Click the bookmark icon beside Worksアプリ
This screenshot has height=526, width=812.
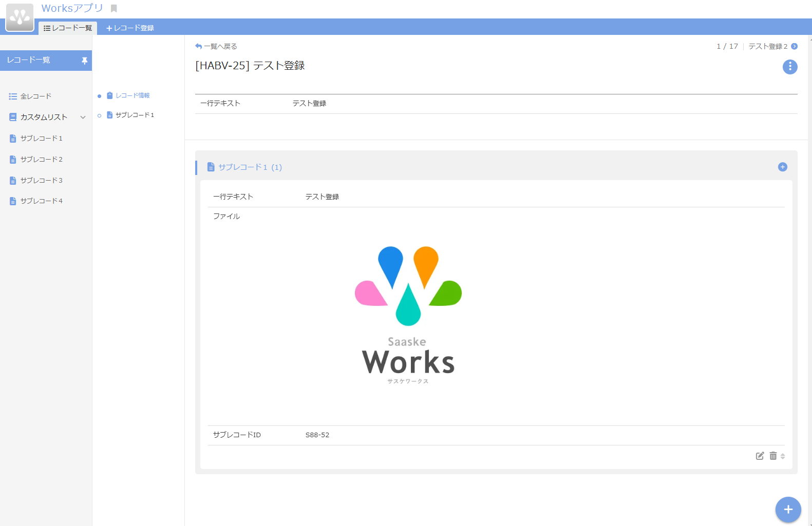coord(114,9)
